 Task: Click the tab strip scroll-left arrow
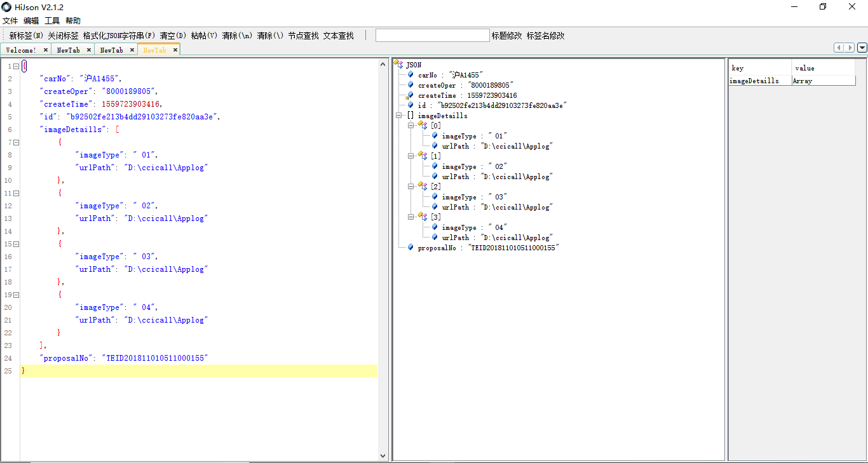coord(839,48)
